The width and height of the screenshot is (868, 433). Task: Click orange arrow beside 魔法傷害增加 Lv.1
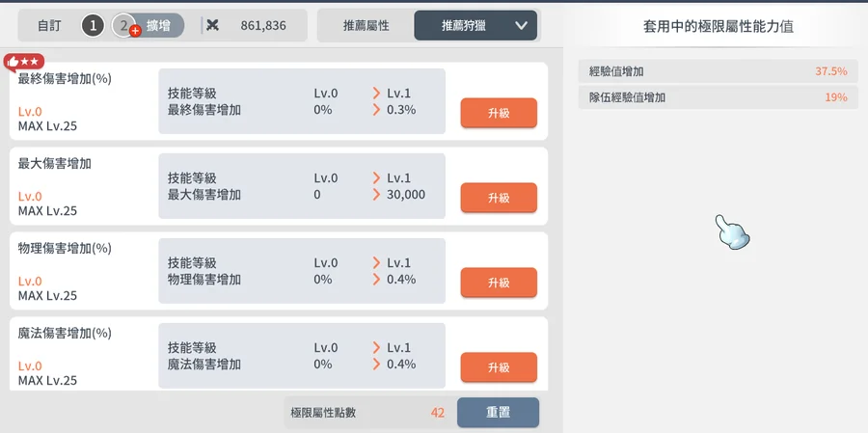tap(376, 348)
